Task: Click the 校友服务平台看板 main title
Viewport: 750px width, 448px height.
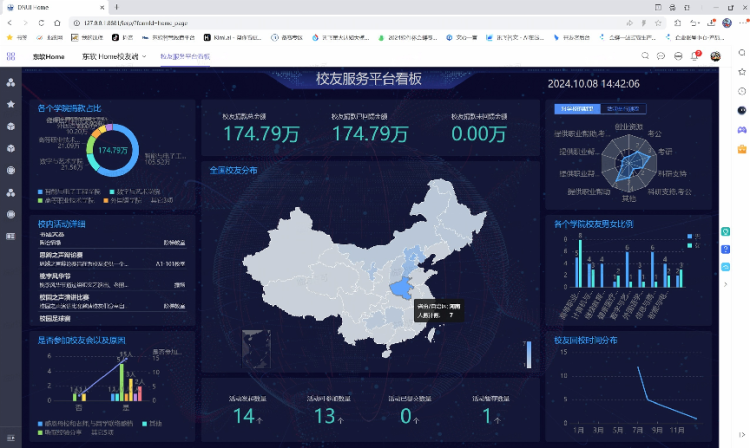Action: pyautogui.click(x=368, y=79)
